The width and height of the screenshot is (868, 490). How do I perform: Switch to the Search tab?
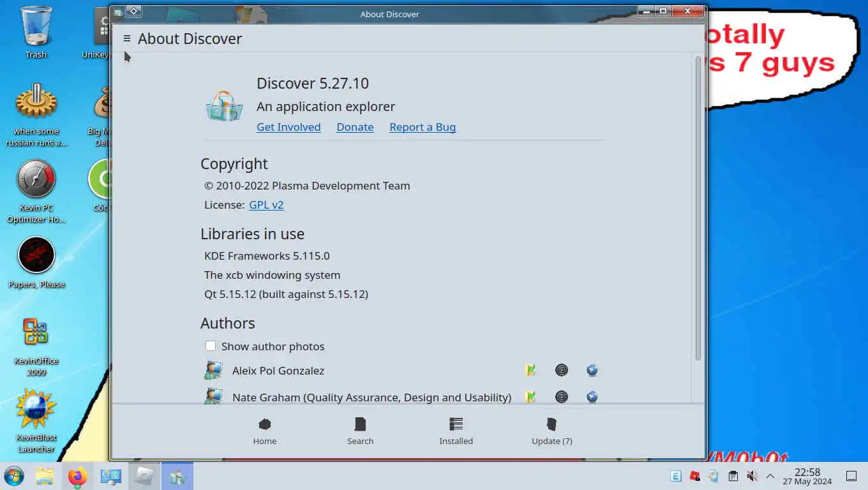pos(361,431)
